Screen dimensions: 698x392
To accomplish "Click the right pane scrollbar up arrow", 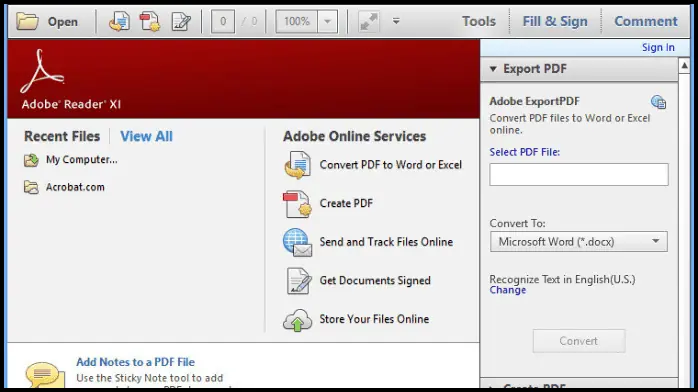I will coord(684,66).
